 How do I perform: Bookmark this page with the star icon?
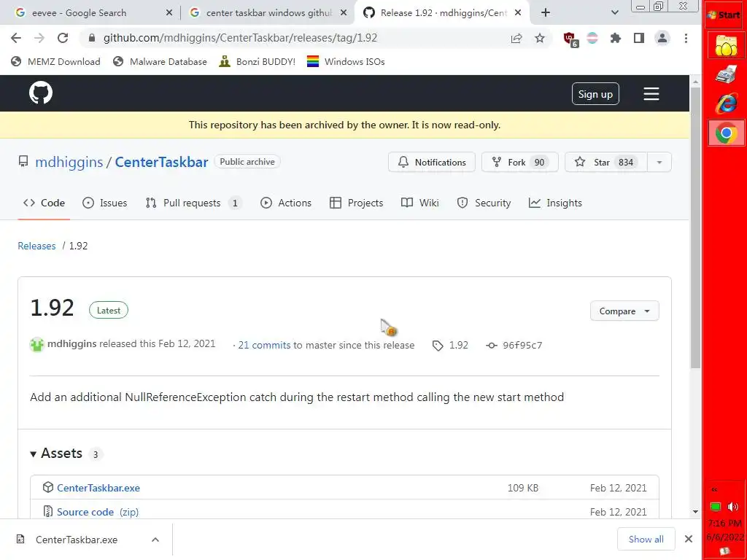tap(539, 38)
